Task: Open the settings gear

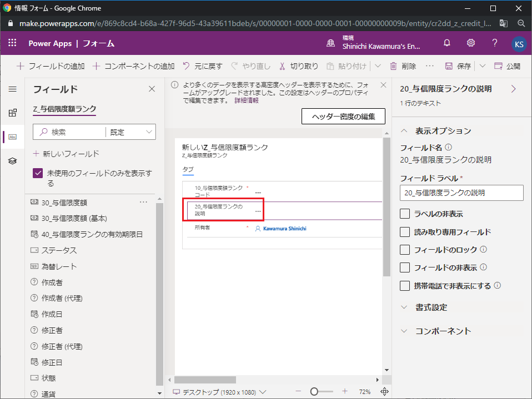Action: click(x=470, y=43)
